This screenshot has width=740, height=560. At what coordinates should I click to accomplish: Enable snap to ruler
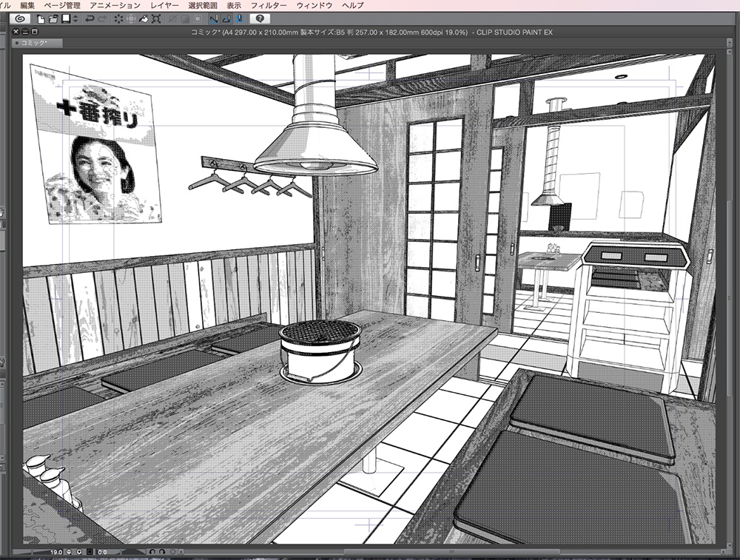click(214, 20)
